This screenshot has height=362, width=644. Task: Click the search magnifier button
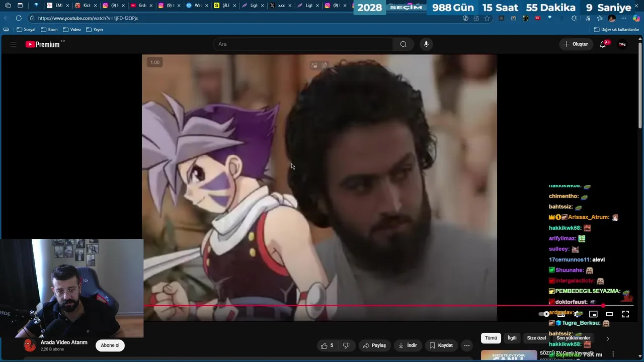[404, 44]
